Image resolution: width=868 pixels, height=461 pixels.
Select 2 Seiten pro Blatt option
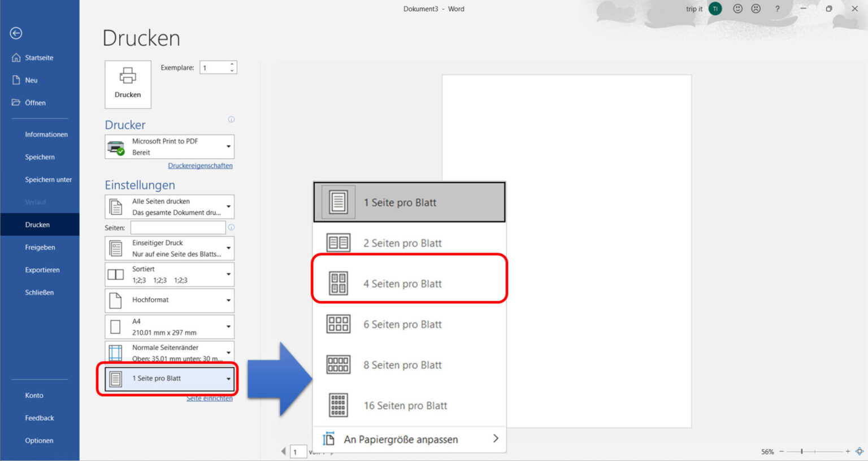(410, 243)
